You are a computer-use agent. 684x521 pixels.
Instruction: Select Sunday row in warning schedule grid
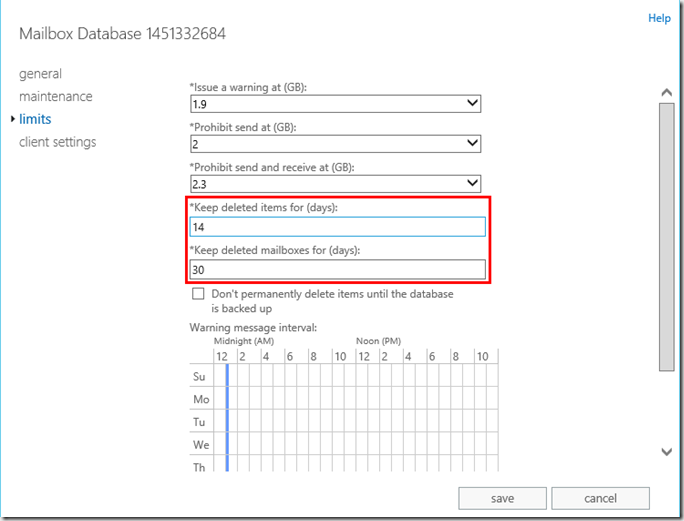(x=199, y=377)
